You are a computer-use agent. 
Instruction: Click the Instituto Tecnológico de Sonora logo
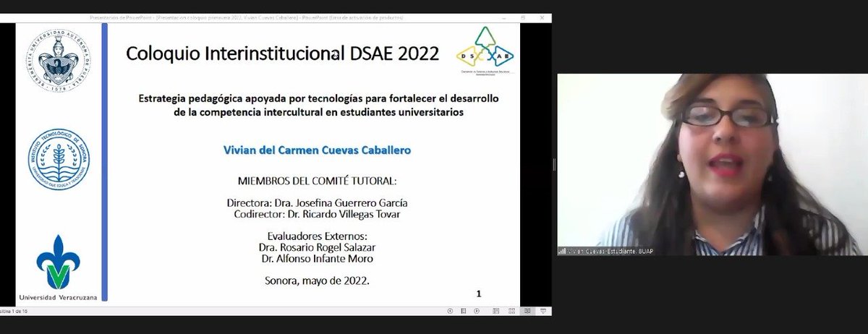click(x=59, y=160)
